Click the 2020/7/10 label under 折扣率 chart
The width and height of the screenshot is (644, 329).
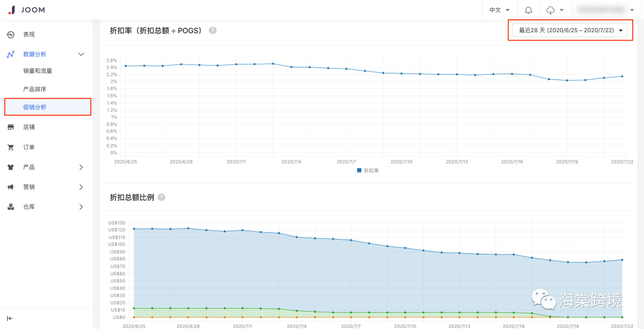coord(401,162)
